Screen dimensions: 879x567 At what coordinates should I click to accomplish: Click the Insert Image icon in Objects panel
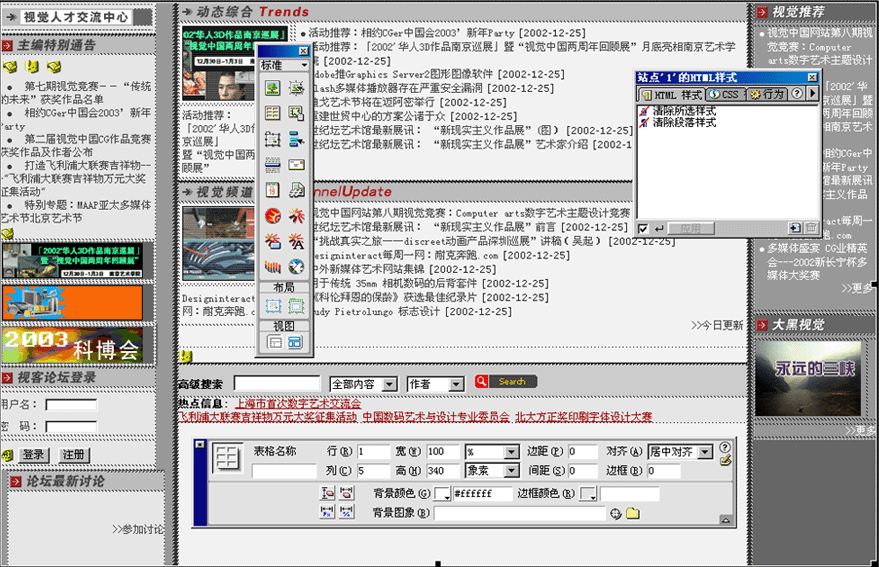[272, 88]
